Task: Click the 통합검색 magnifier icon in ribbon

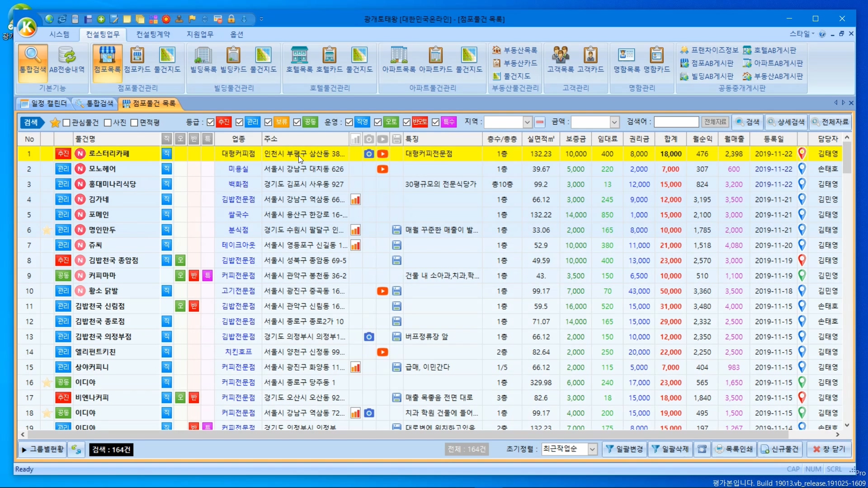Action: [x=33, y=56]
